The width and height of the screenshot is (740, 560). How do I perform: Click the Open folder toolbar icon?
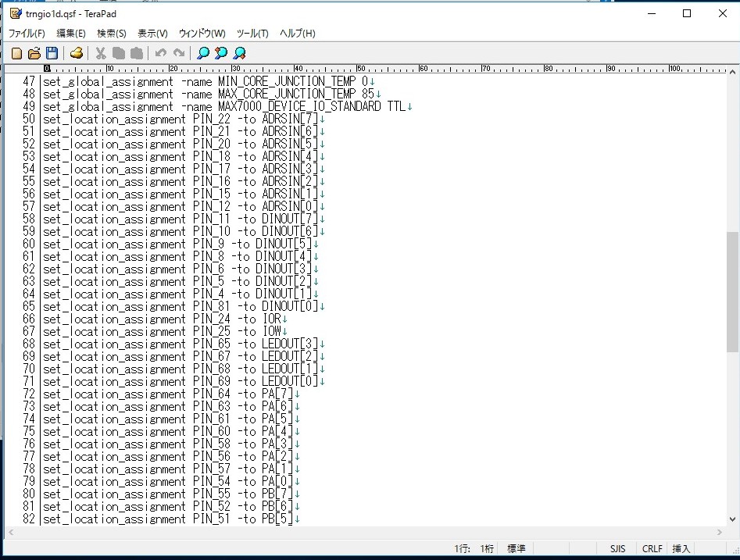point(34,53)
